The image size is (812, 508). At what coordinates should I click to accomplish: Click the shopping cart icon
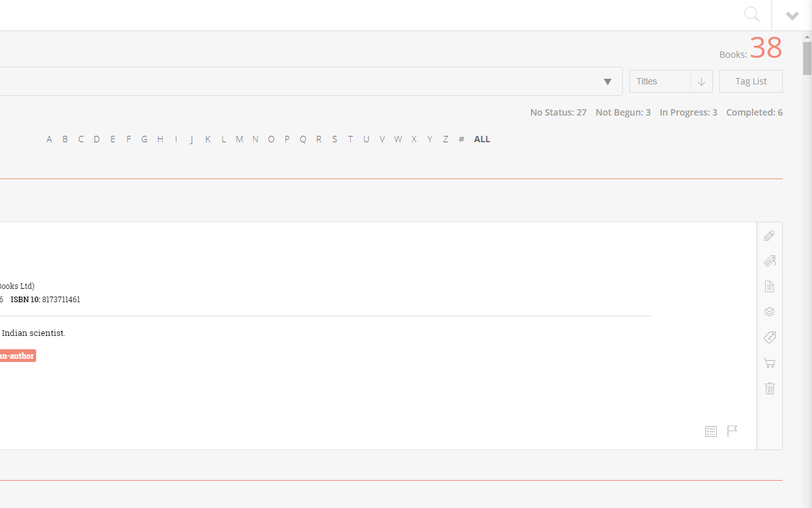pos(769,363)
